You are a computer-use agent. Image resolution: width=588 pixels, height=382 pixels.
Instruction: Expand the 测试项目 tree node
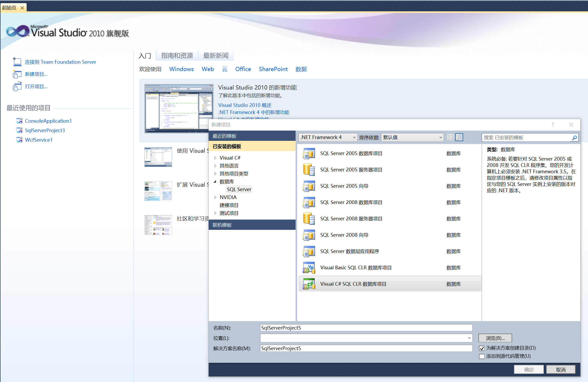215,213
